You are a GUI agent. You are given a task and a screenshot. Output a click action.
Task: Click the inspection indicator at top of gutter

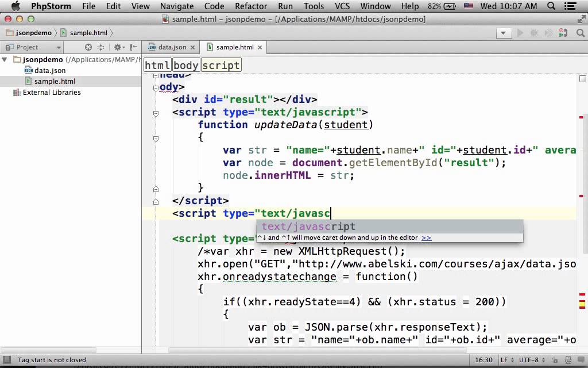point(582,78)
